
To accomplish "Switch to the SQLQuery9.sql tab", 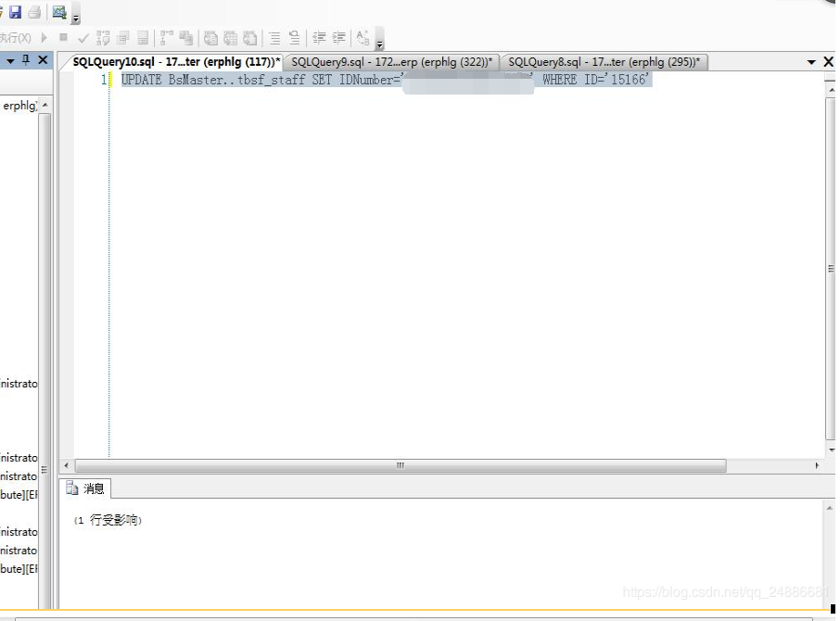I will 389,61.
